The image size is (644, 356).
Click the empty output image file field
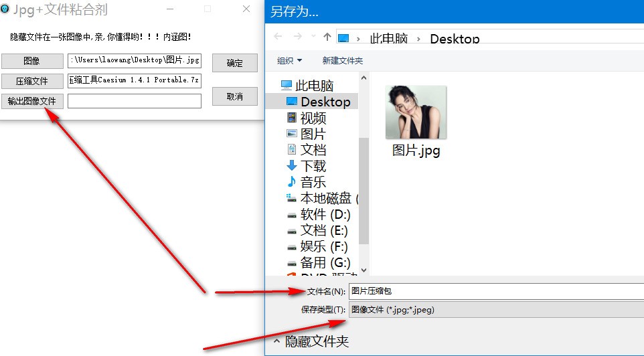pos(135,101)
